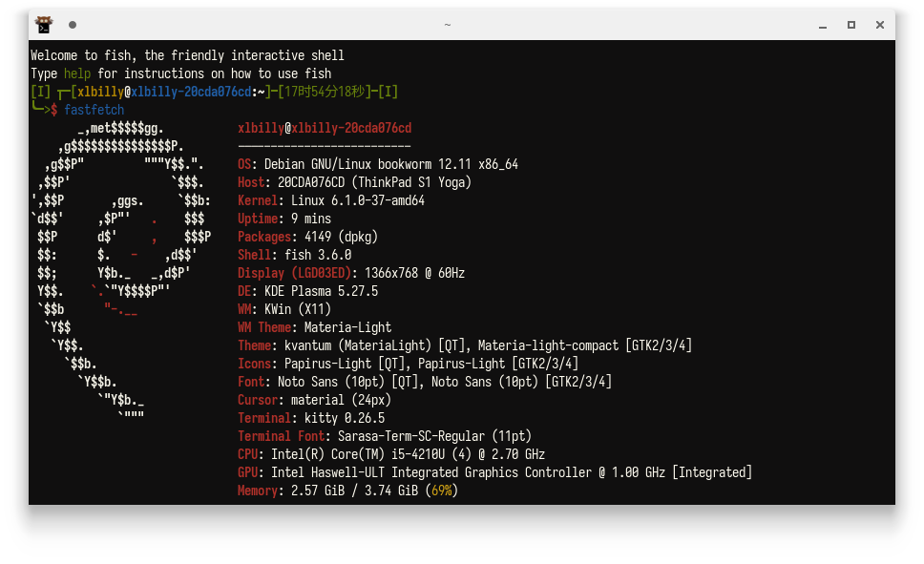Click the "Welcome to fish" greeting line

187,55
